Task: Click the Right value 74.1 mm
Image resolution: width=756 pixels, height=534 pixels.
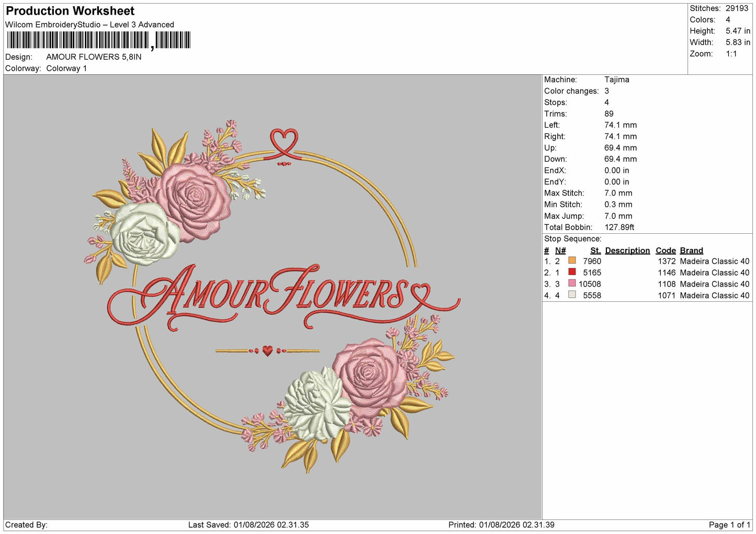Action: coord(620,137)
